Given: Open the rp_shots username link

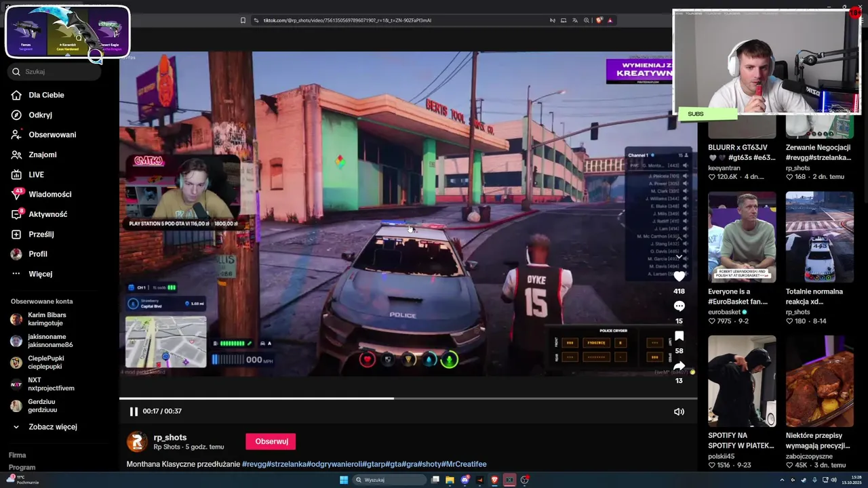Looking at the screenshot, I should (170, 438).
